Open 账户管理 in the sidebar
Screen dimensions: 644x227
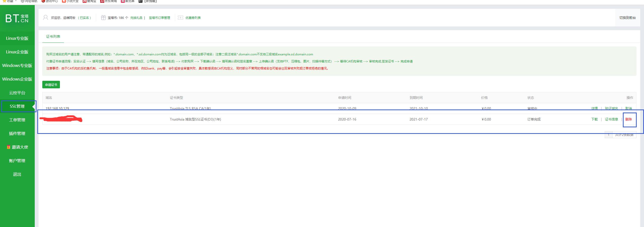pyautogui.click(x=17, y=161)
